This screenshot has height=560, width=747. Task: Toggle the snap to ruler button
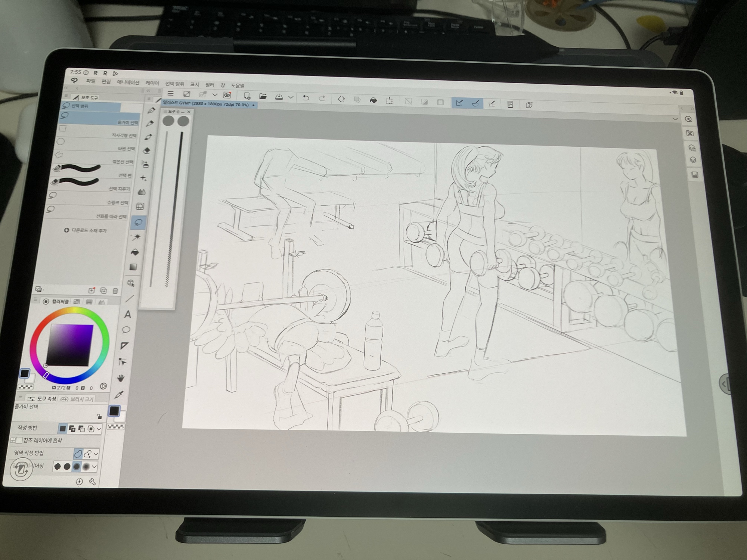coord(459,103)
